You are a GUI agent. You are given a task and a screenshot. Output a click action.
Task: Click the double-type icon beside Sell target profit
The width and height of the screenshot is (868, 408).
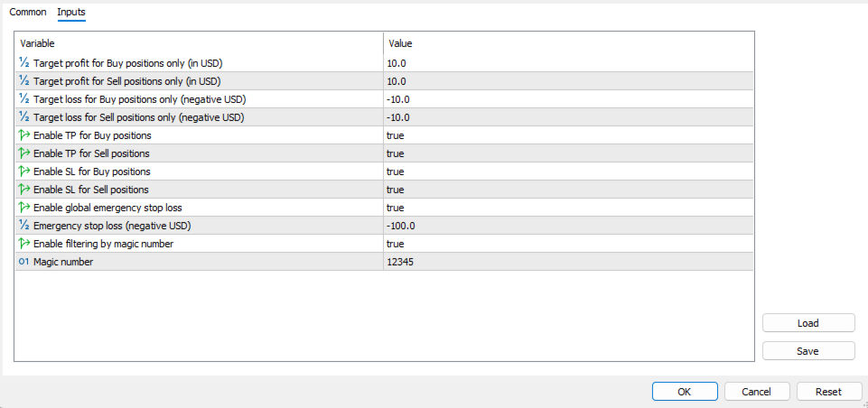click(x=24, y=81)
